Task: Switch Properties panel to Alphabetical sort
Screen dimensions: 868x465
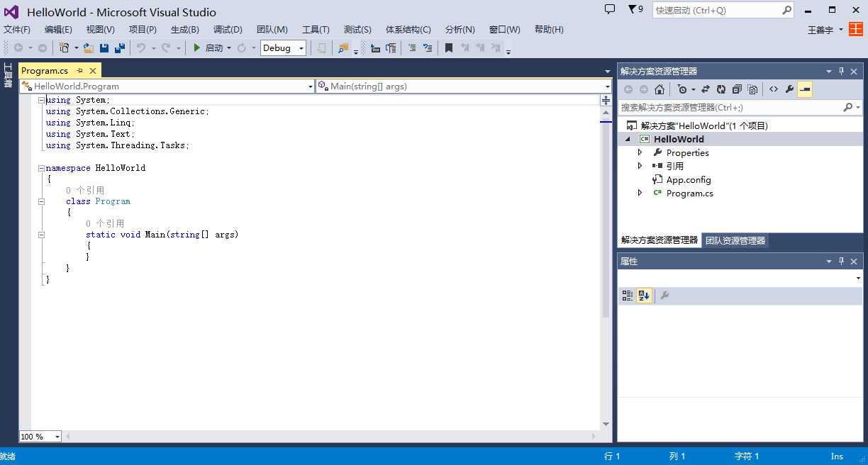Action: (644, 296)
